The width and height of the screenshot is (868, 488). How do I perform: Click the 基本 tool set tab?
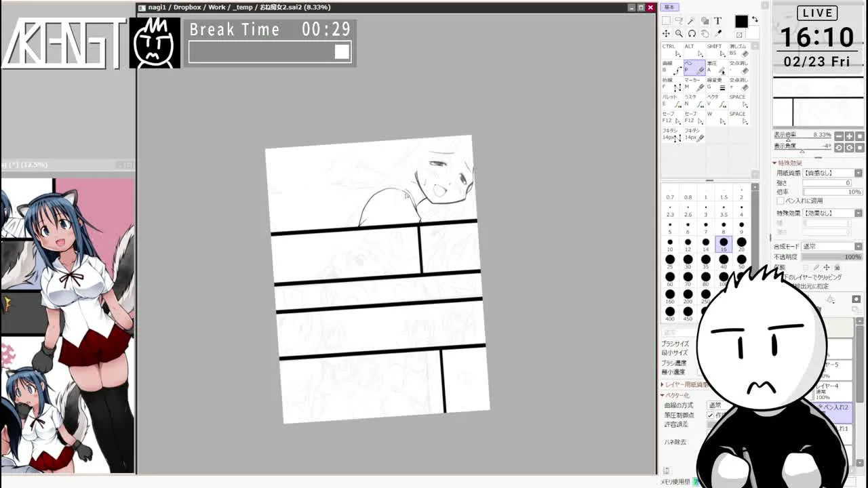670,7
